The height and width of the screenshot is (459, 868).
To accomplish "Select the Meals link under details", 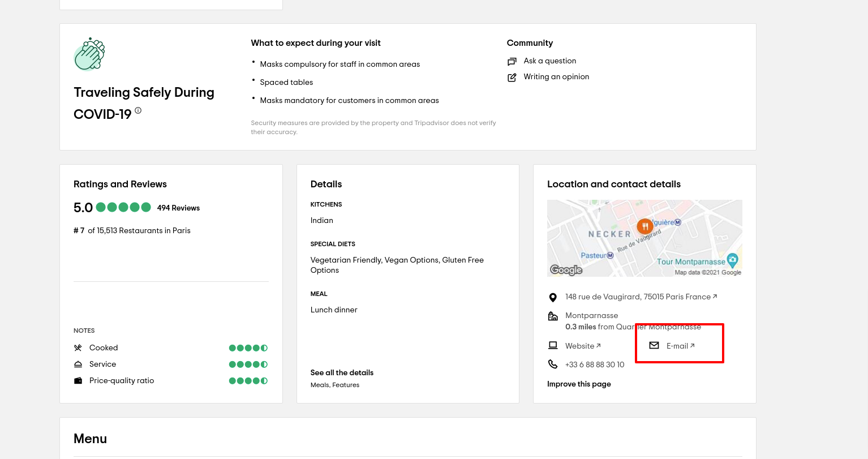I will point(320,385).
